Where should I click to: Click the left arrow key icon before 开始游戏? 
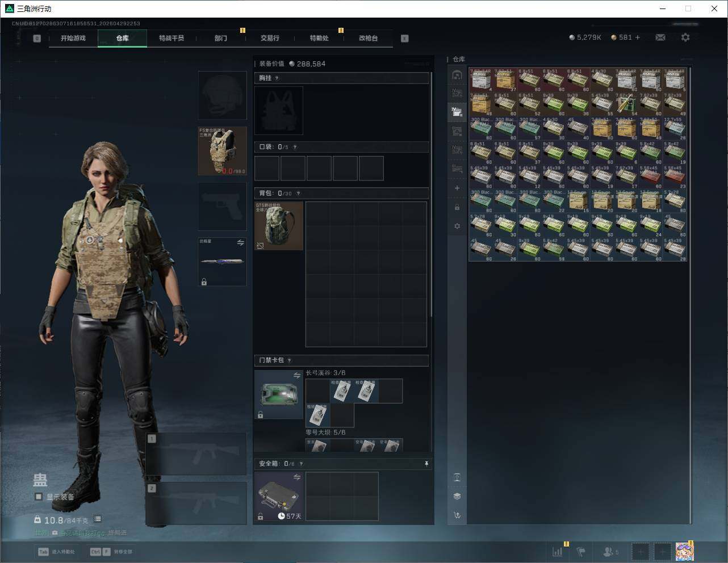tap(37, 39)
